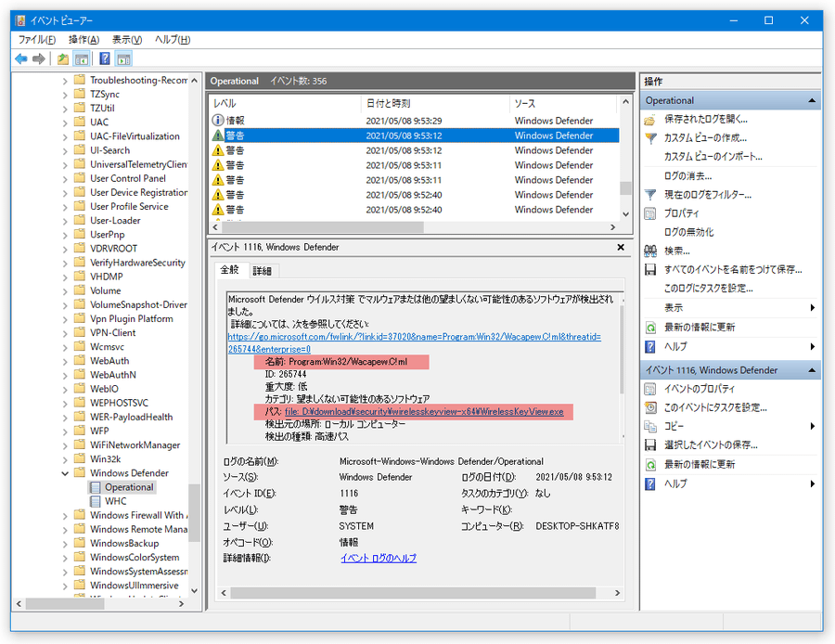Click the information icon on the 9:53:29 event
The height and width of the screenshot is (644, 835).
click(x=218, y=121)
